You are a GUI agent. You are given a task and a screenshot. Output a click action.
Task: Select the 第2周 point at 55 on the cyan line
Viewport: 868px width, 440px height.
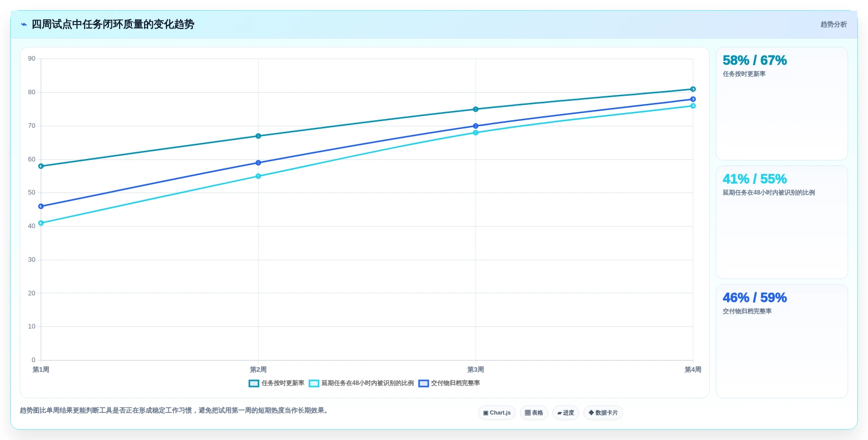pyautogui.click(x=258, y=176)
